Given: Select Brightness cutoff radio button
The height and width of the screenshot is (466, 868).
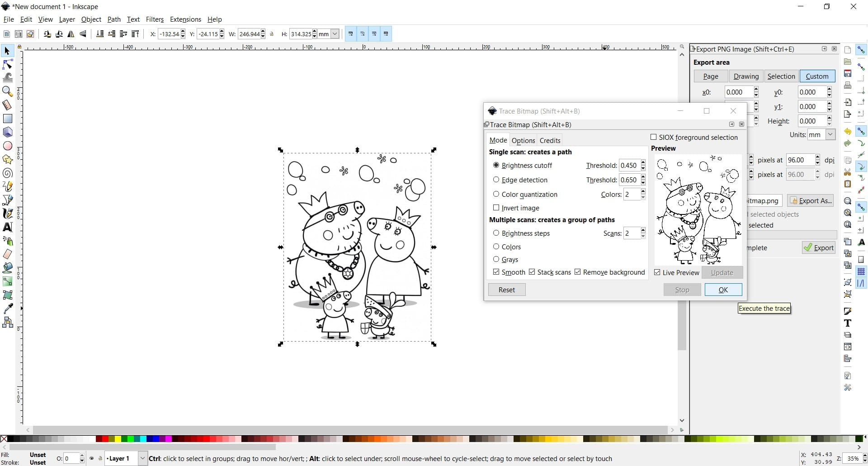Looking at the screenshot, I should coord(496,165).
